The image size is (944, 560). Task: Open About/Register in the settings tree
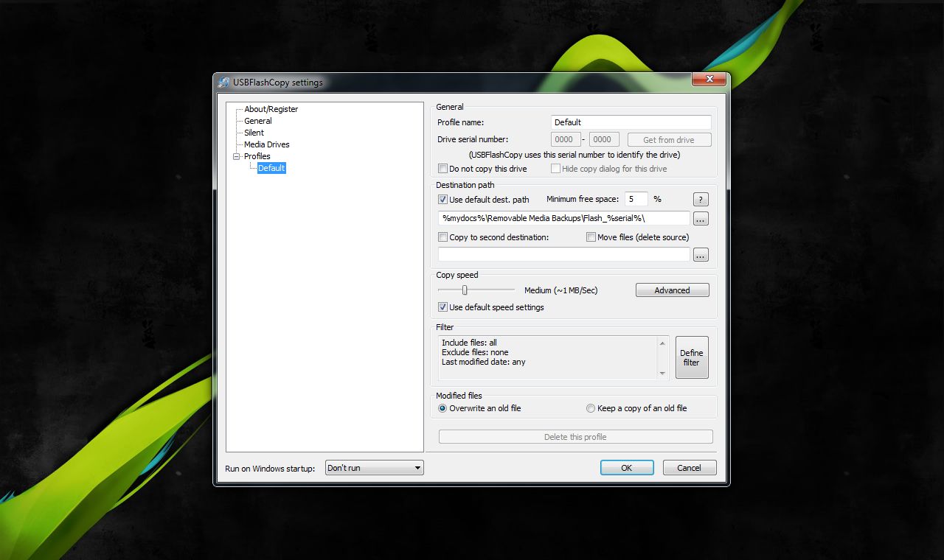coord(271,109)
